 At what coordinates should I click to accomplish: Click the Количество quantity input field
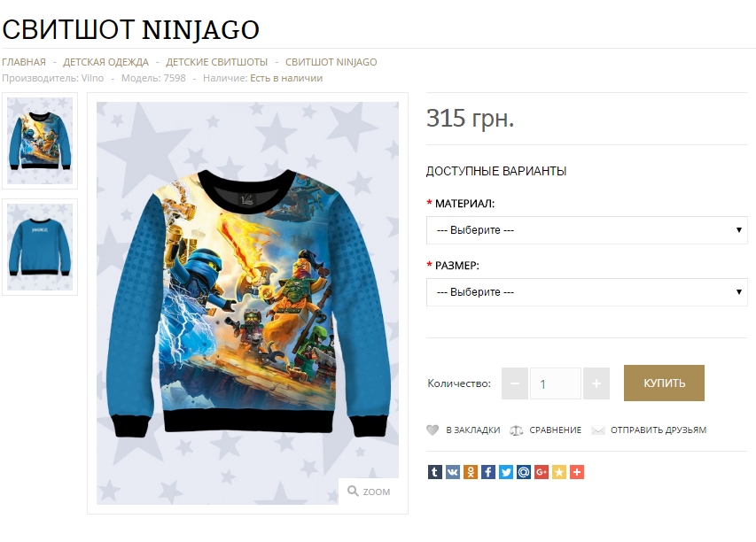[x=556, y=383]
